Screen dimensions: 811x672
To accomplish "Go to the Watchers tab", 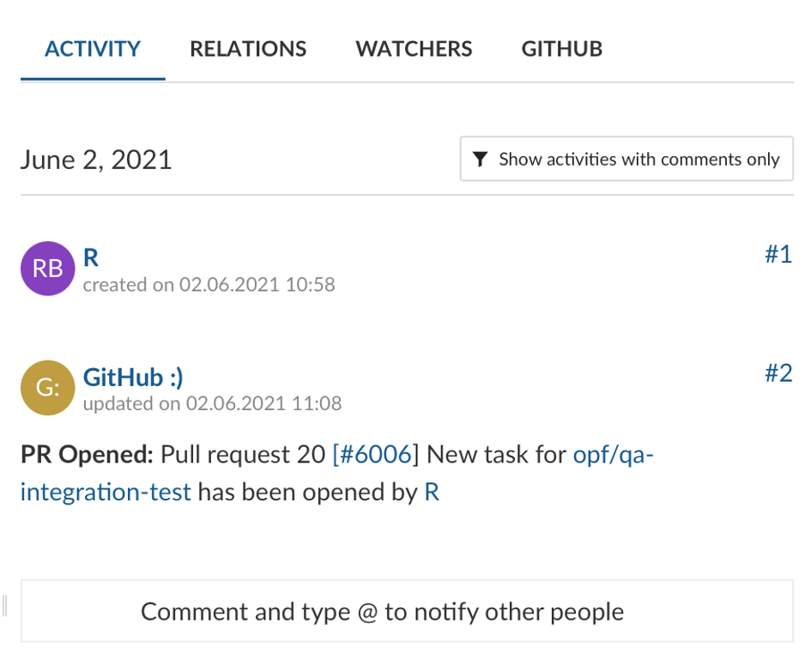I will point(414,49).
